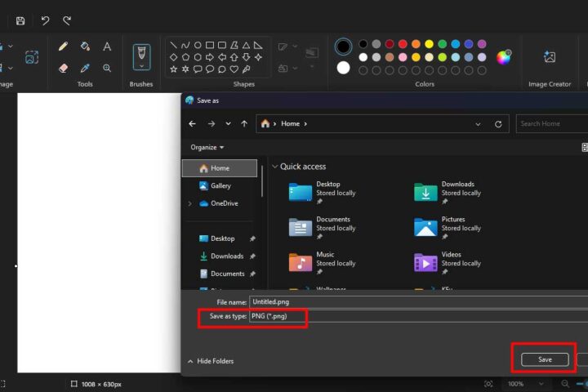Screen dimensions: 588x392
Task: Select Music folder in Quick access
Action: (x=322, y=263)
